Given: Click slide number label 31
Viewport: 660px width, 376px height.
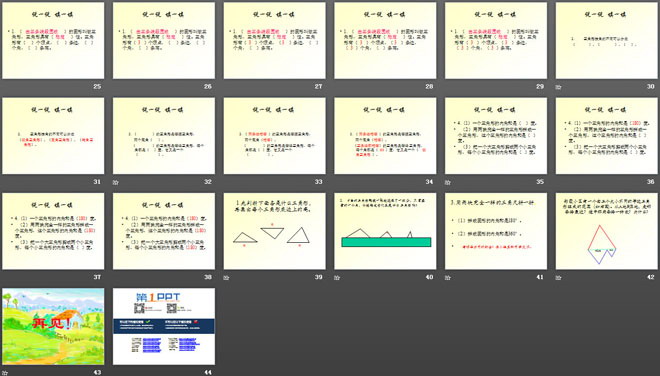Looking at the screenshot, I should [97, 182].
